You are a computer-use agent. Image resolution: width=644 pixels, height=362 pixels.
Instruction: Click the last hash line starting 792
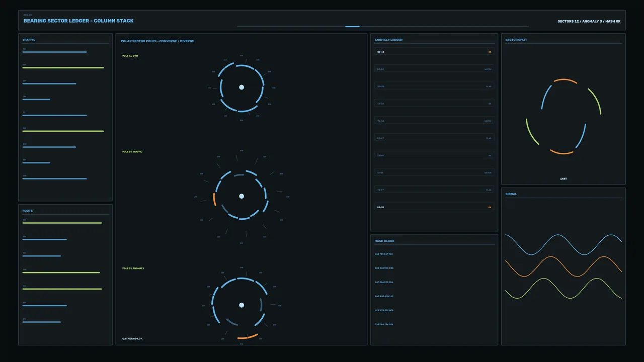[384, 324]
